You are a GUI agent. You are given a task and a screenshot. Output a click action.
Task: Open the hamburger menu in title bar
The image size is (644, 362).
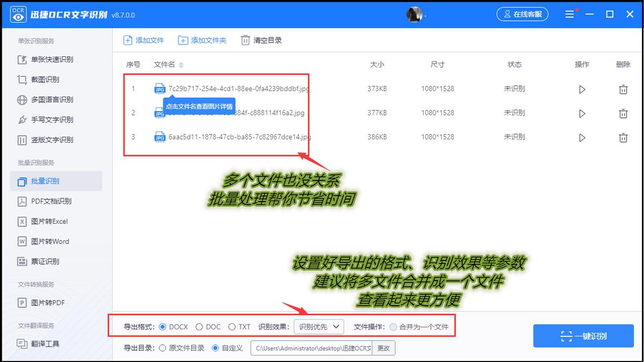pos(569,14)
